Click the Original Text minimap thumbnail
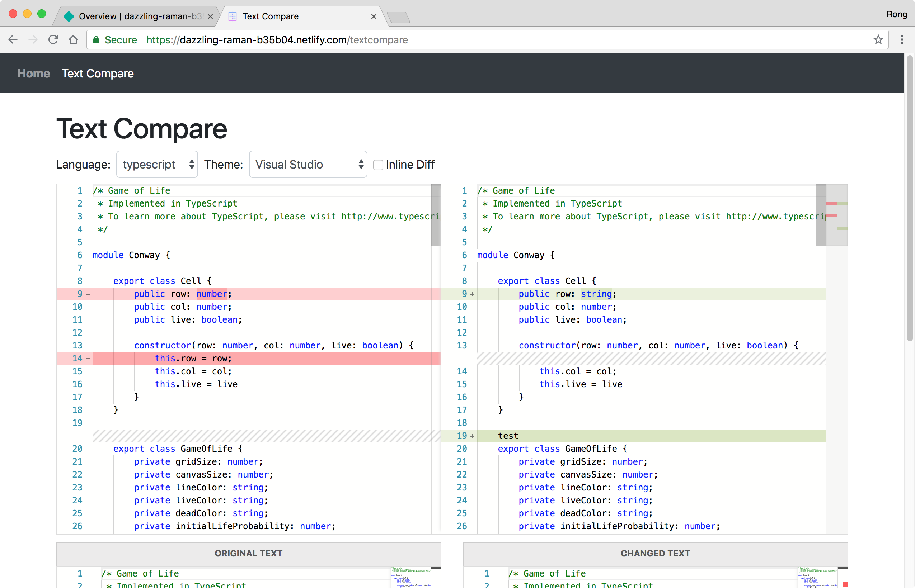The image size is (915, 588). [x=411, y=577]
